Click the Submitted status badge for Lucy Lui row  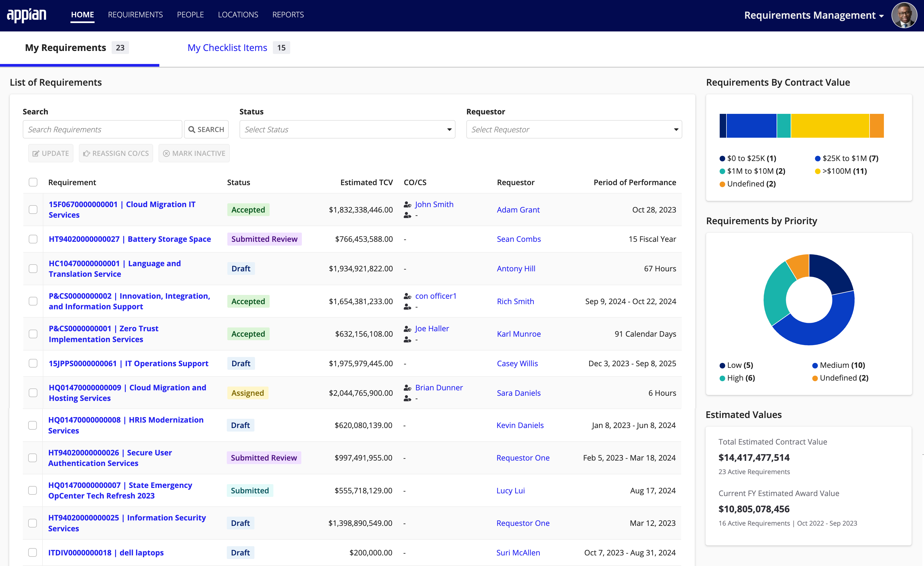coord(250,490)
